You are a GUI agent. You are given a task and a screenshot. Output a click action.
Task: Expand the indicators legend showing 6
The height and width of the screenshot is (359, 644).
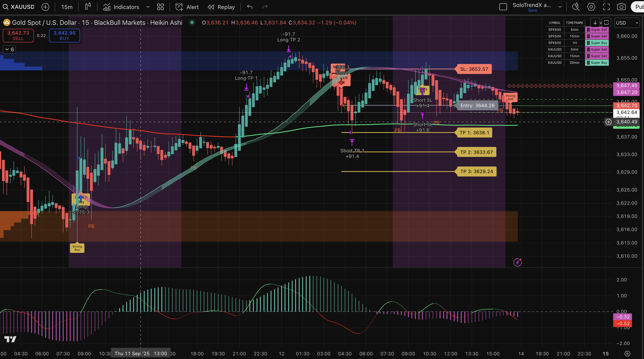[10, 49]
